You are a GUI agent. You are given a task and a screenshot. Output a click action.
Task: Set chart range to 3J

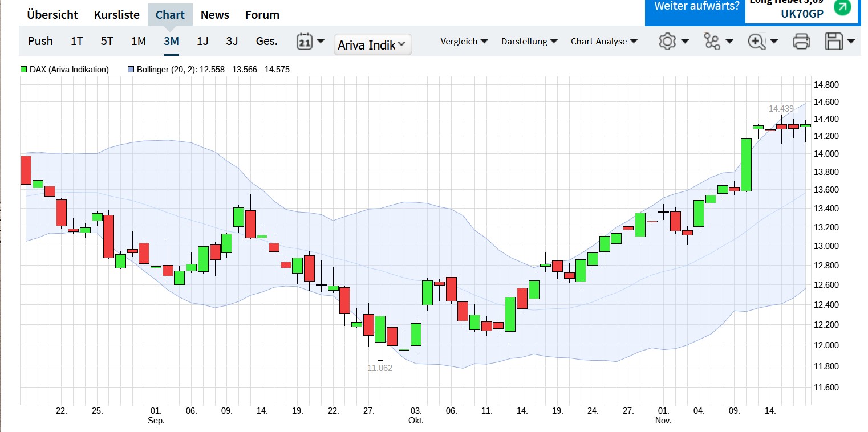pos(232,41)
